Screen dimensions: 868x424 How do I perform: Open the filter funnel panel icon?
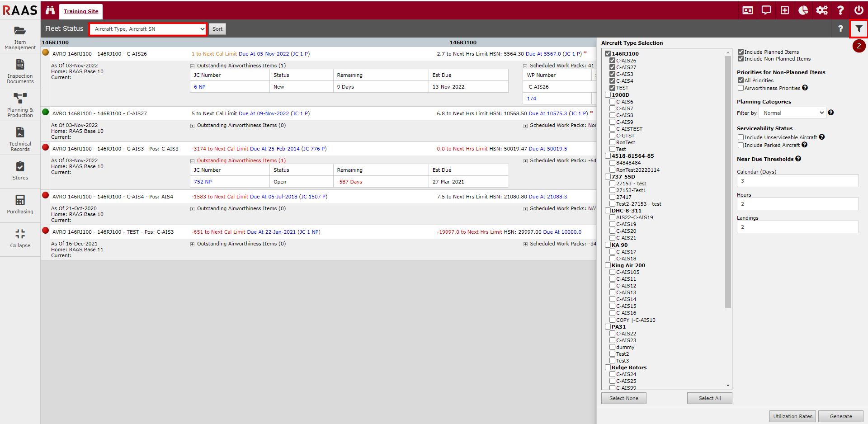point(859,29)
